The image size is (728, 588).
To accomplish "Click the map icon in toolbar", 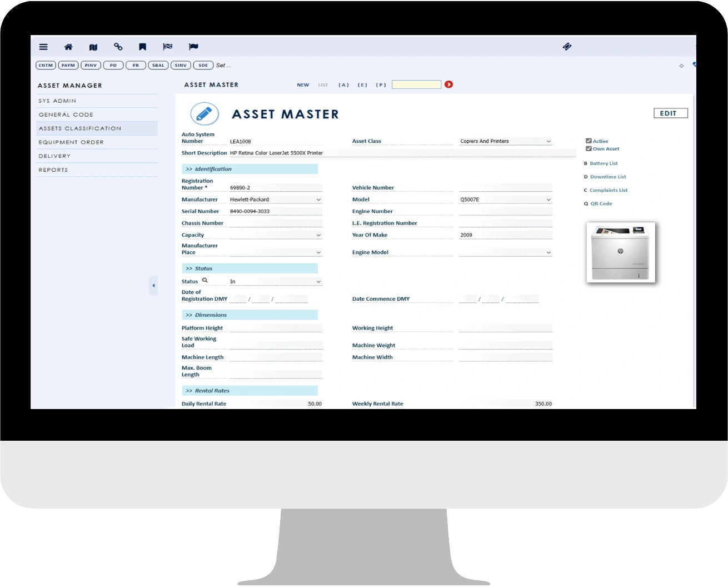I will (x=93, y=47).
